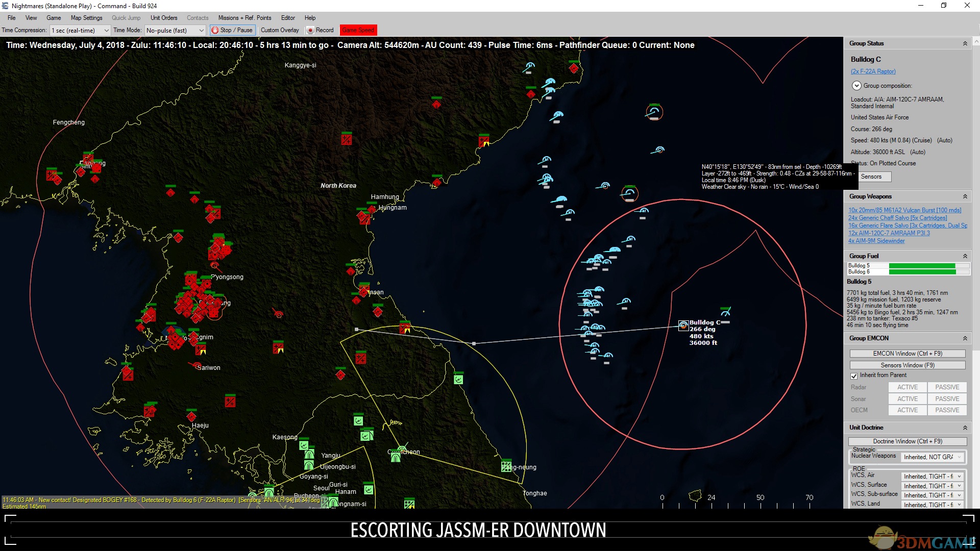
Task: Open the 2x F-22A Raptor link
Action: 873,71
